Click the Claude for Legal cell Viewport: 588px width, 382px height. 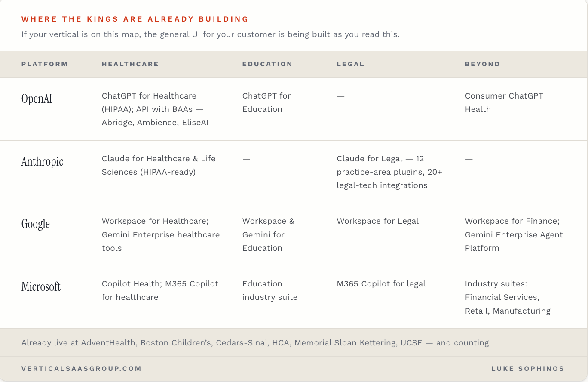389,172
